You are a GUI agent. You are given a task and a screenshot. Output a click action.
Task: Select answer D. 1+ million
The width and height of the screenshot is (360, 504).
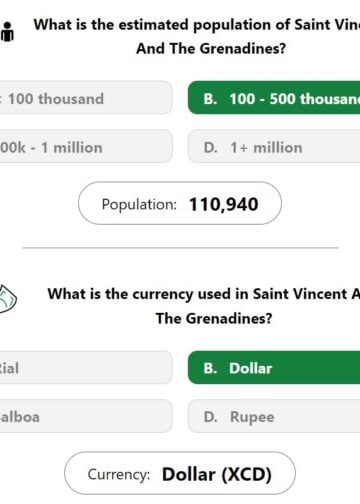(274, 147)
